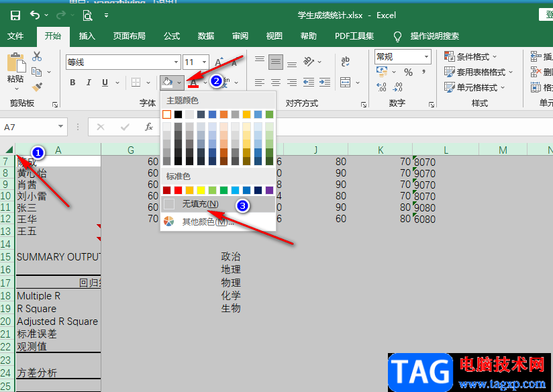
Task: Toggle Italic formatting
Action: pos(89,83)
